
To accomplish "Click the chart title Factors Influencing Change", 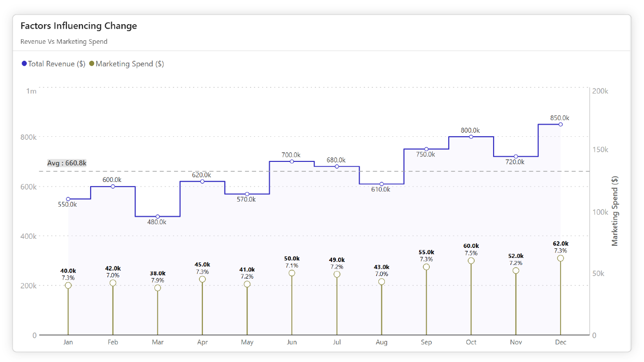I will coord(78,26).
